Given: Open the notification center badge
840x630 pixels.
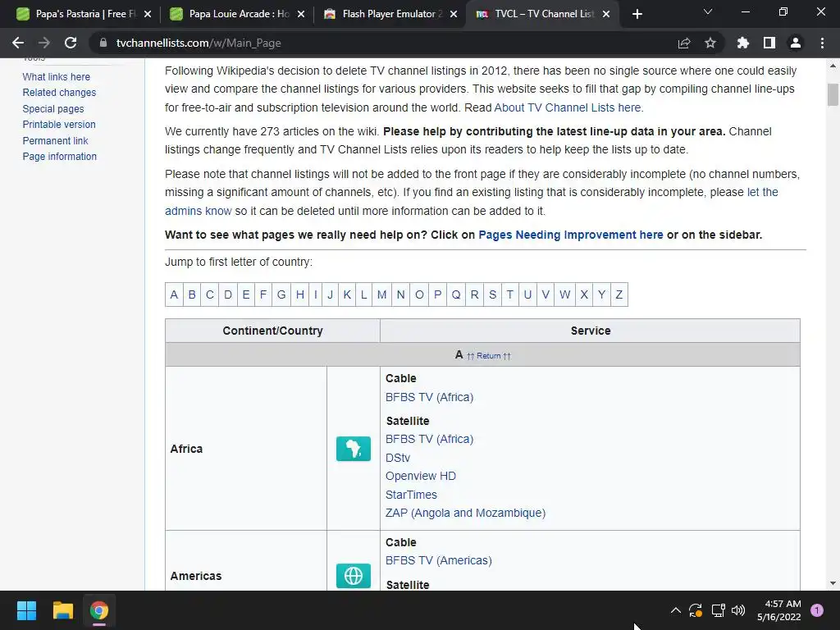Looking at the screenshot, I should tap(816, 610).
